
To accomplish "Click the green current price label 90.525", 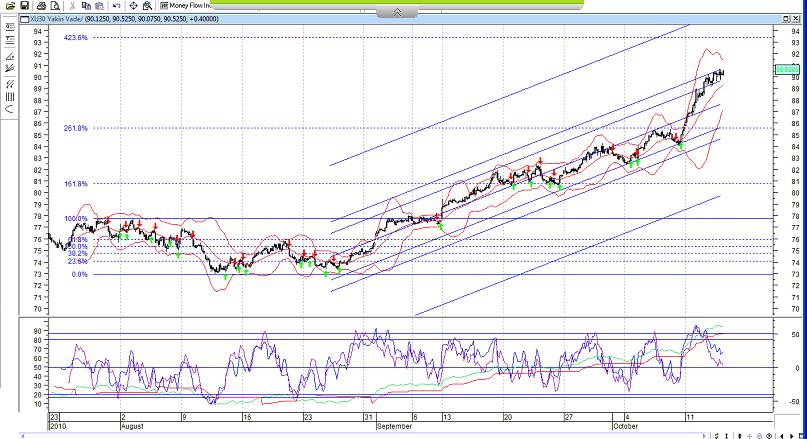I will (784, 69).
